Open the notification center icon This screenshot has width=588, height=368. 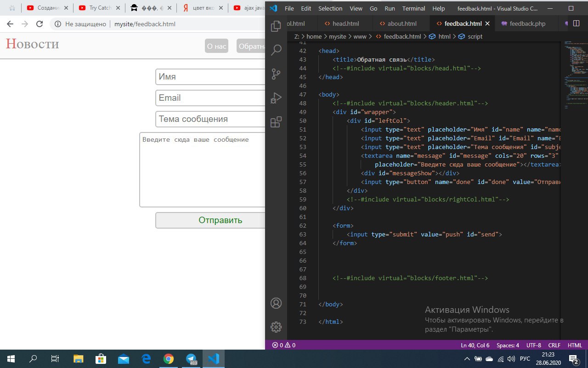[x=573, y=359]
